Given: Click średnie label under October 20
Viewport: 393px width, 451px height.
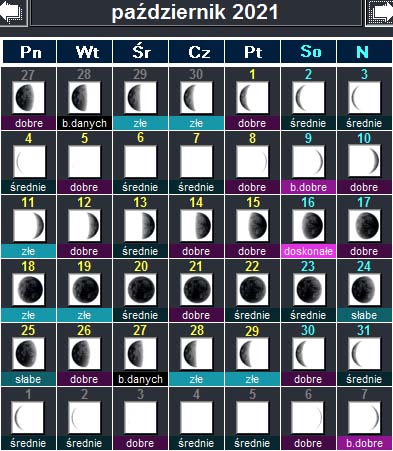Looking at the screenshot, I should pyautogui.click(x=140, y=315).
